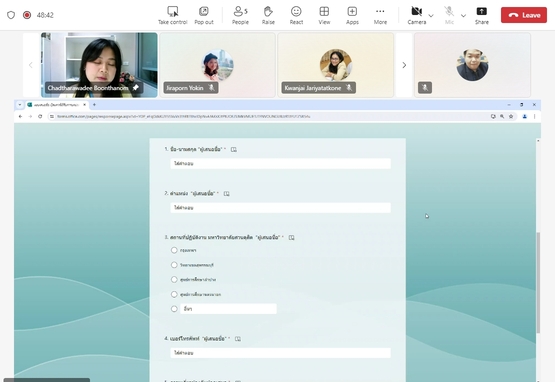Expand camera options dropdown arrow

coord(431,16)
